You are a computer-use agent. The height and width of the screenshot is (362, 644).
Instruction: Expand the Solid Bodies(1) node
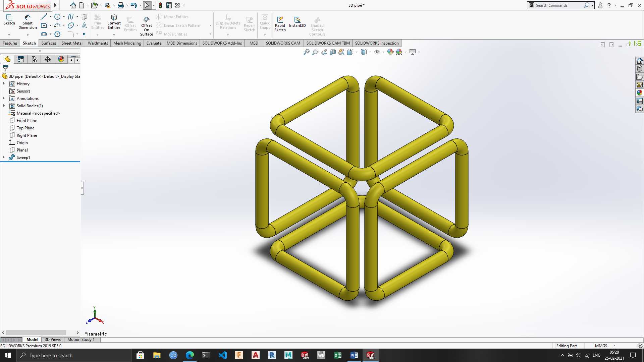pyautogui.click(x=4, y=106)
